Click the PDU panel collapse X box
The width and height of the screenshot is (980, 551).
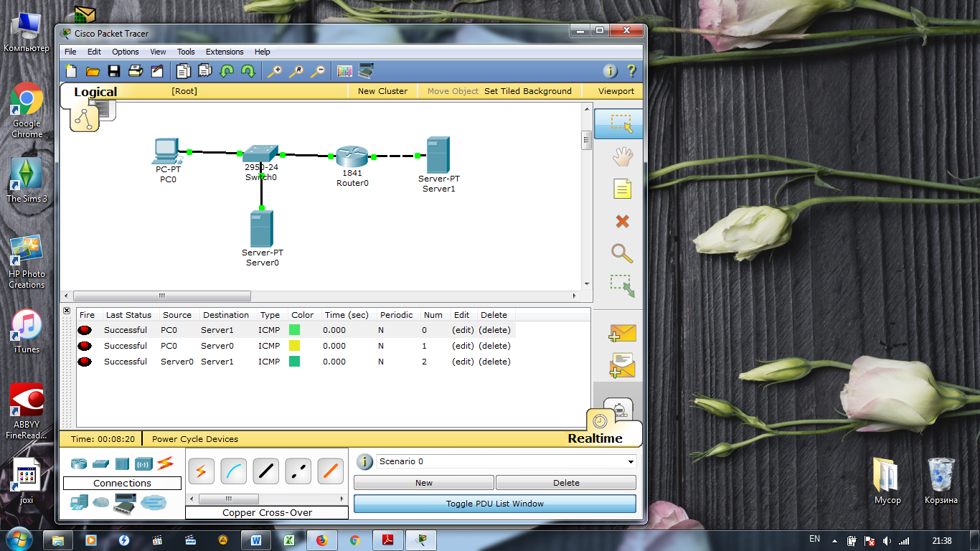67,311
